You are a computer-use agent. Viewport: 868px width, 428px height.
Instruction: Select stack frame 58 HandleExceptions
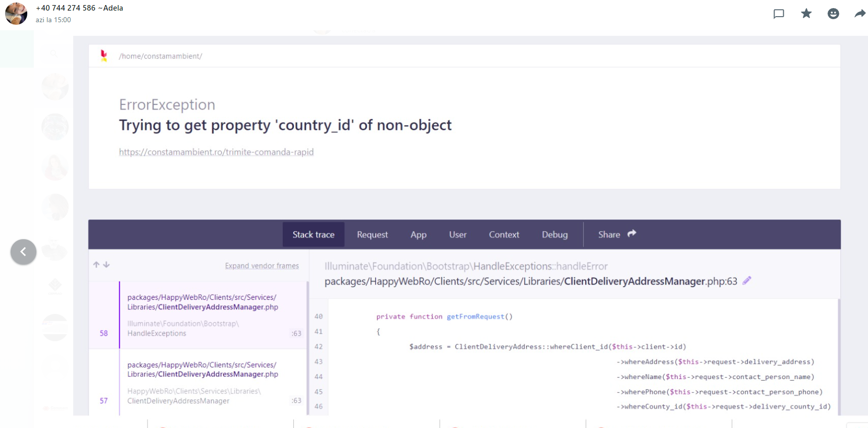[x=198, y=315]
